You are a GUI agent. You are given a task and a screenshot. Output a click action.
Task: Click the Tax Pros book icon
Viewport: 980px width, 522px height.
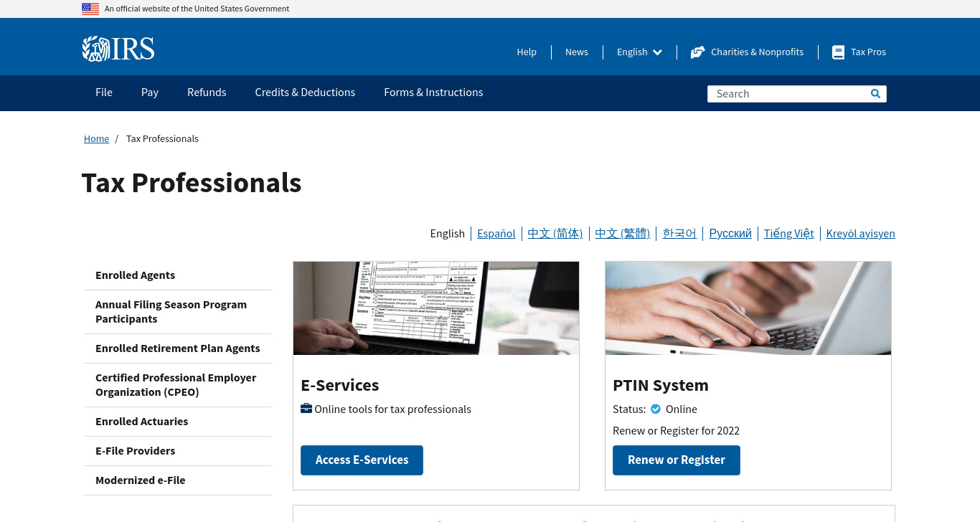pyautogui.click(x=838, y=52)
